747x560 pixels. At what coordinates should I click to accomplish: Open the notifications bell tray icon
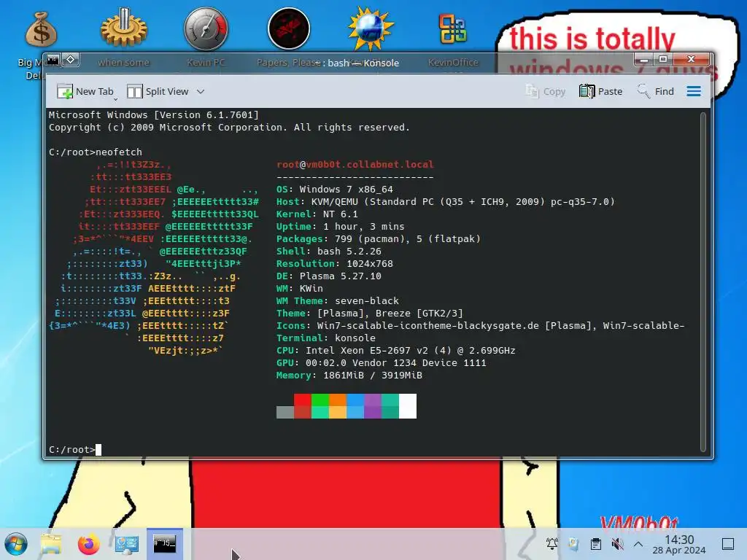(552, 544)
